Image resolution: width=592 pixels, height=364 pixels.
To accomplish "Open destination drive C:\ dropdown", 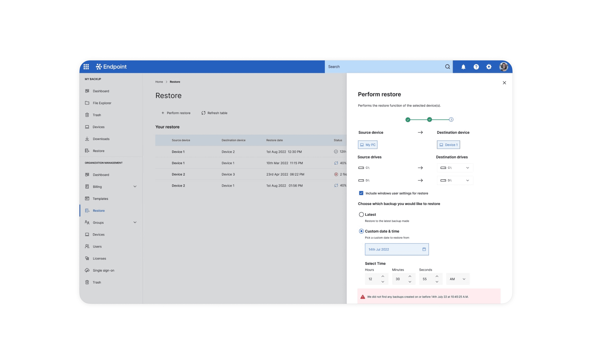I will click(x=455, y=168).
